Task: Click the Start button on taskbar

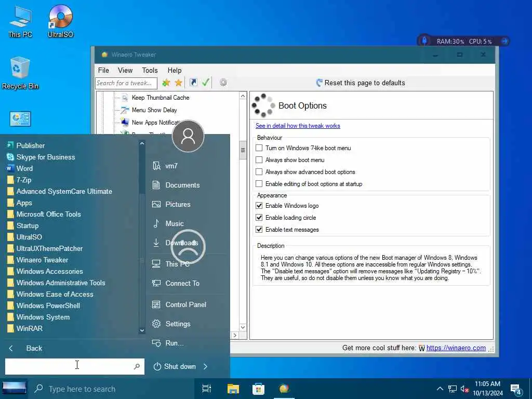Action: [14, 389]
